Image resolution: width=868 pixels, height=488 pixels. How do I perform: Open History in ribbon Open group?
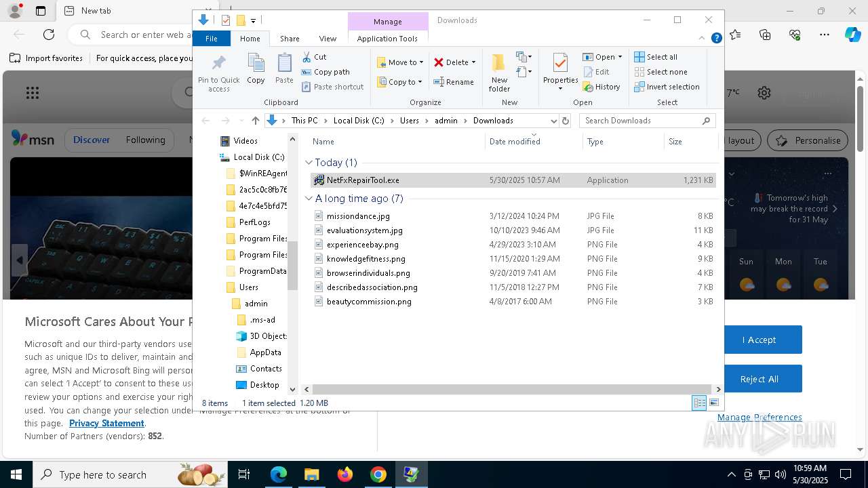click(601, 87)
